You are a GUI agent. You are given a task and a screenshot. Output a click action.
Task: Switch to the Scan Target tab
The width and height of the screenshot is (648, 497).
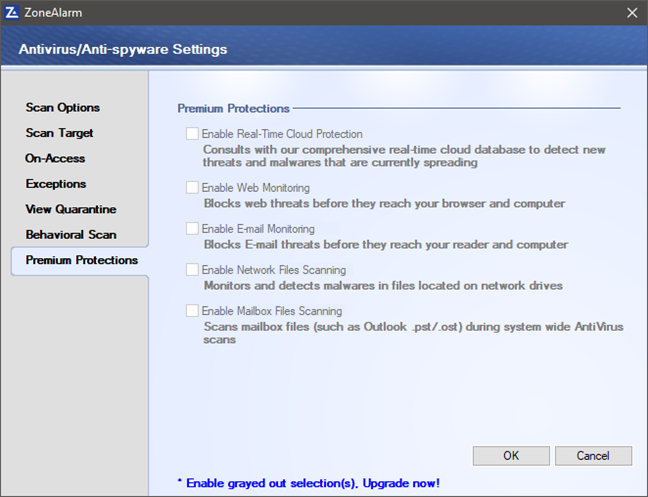tap(59, 133)
